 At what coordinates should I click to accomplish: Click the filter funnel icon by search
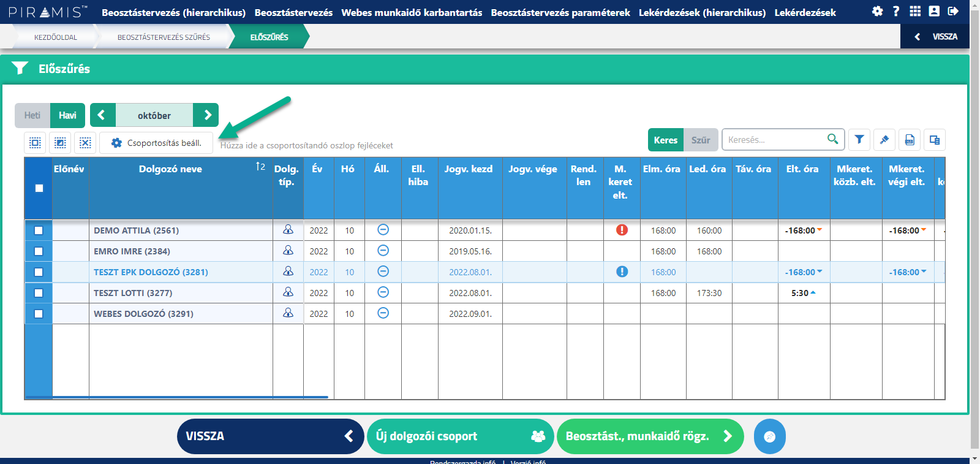859,140
